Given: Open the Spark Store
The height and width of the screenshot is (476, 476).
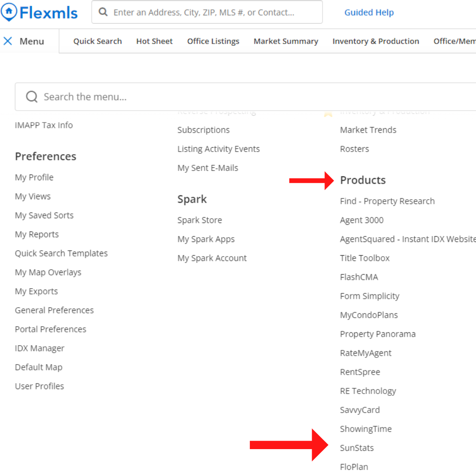Looking at the screenshot, I should pos(199,220).
